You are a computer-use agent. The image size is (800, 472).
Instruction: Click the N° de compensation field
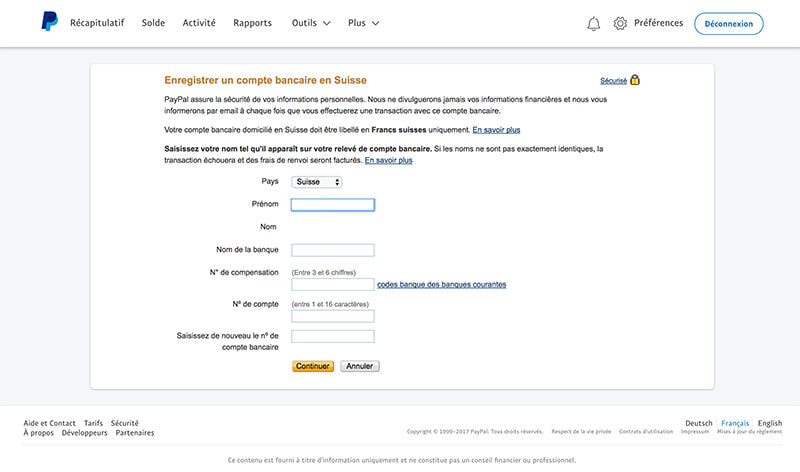tap(332, 285)
